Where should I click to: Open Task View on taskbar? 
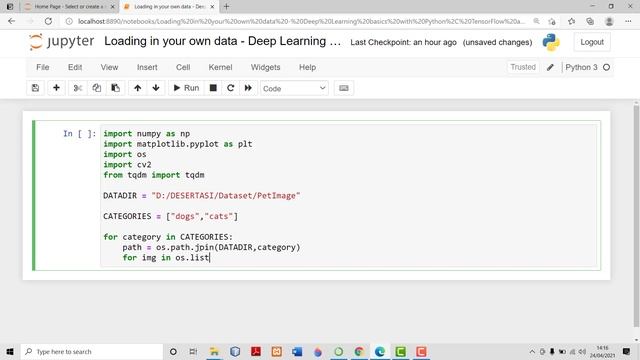tap(193, 351)
